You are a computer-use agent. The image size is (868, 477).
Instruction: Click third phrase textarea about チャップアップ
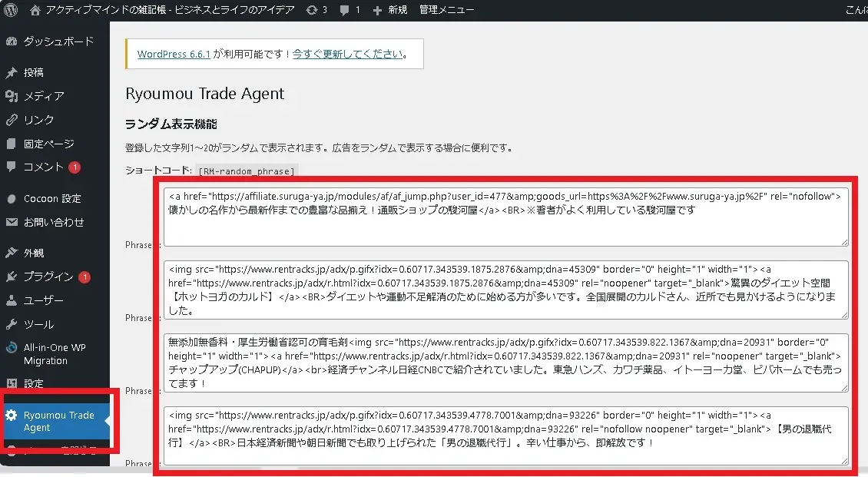[x=506, y=363]
